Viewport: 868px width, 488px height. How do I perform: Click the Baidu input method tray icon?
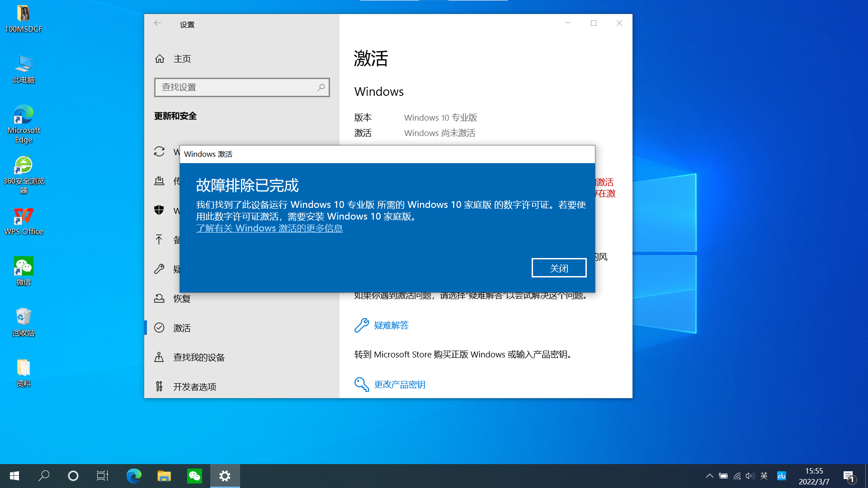click(782, 476)
